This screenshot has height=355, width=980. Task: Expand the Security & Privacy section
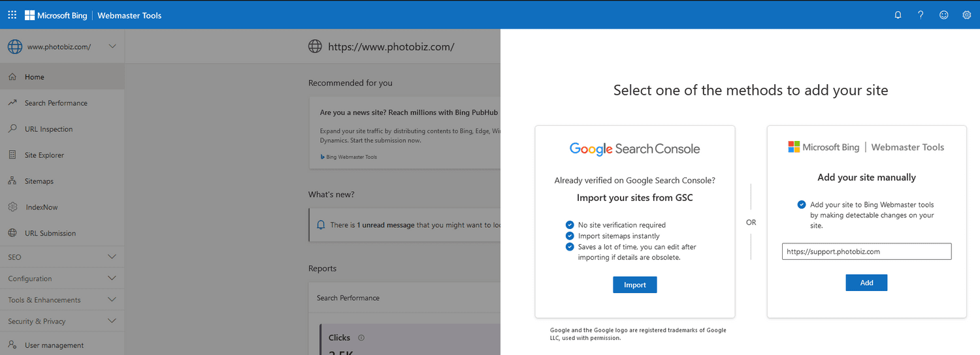point(112,321)
